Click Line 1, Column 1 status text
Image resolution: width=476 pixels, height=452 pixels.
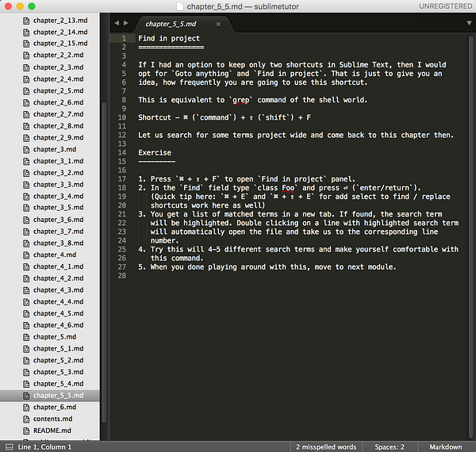44,447
